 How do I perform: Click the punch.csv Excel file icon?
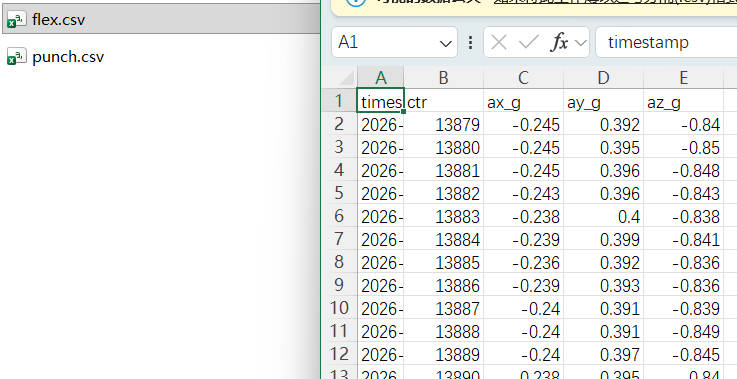point(17,57)
